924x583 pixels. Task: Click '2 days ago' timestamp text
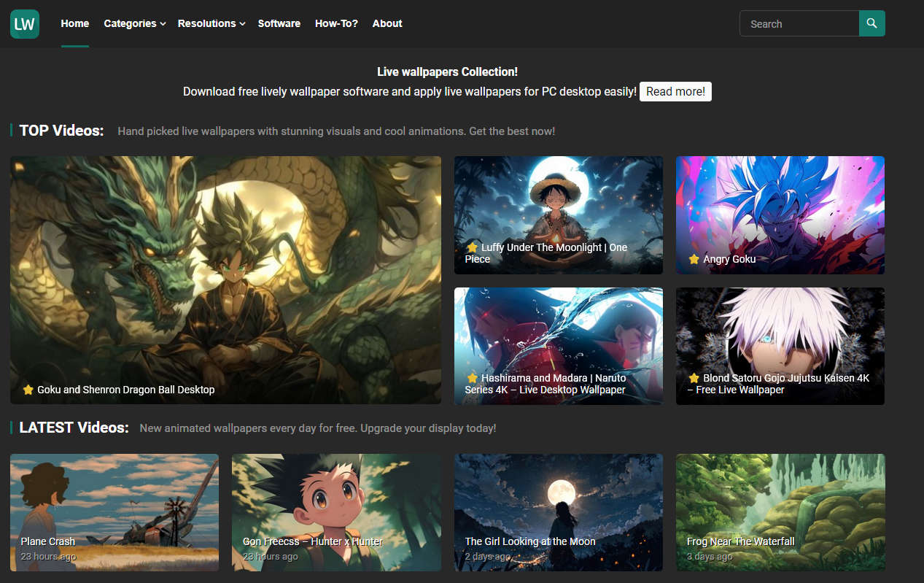(x=488, y=556)
